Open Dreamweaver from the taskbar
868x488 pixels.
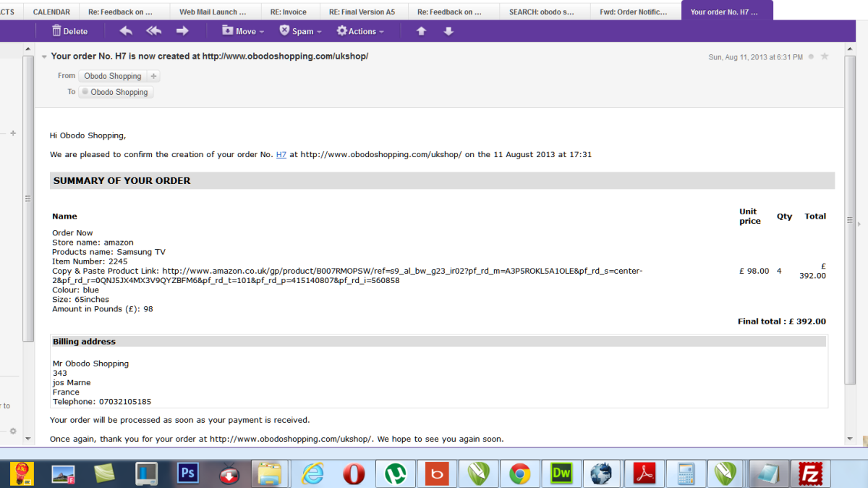(x=561, y=474)
